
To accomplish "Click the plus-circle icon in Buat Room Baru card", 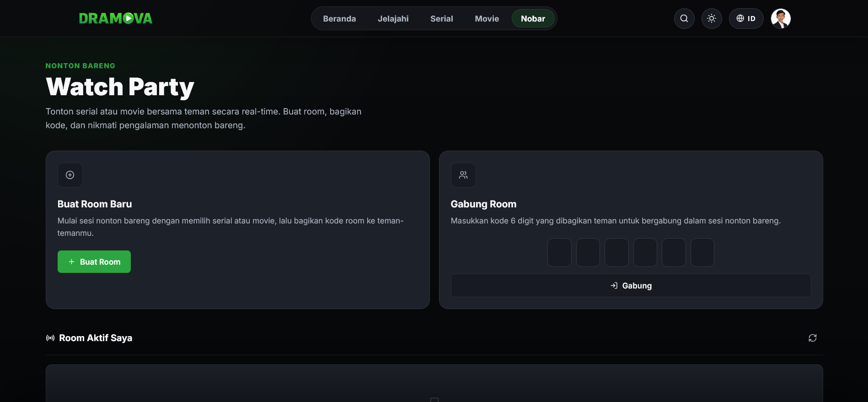I will point(70,175).
